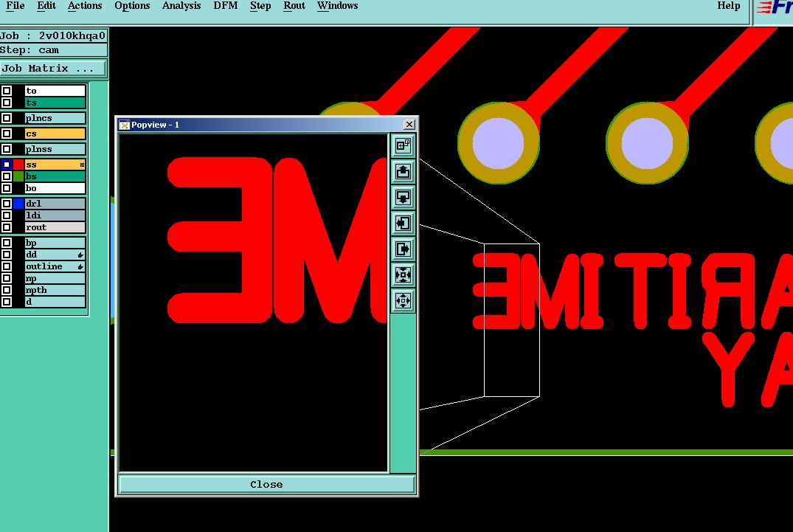
Task: Open the Edit menu
Action: [x=46, y=6]
